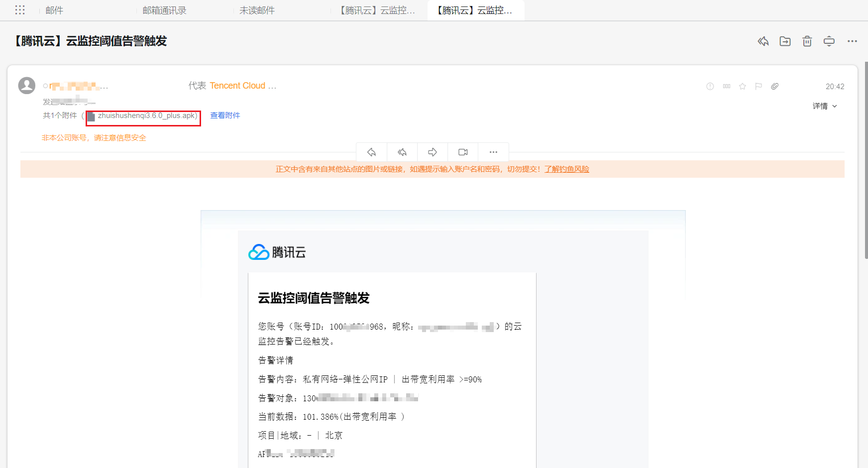This screenshot has width=868, height=468.
Task: Click the expand-width layout icon
Action: coord(829,41)
